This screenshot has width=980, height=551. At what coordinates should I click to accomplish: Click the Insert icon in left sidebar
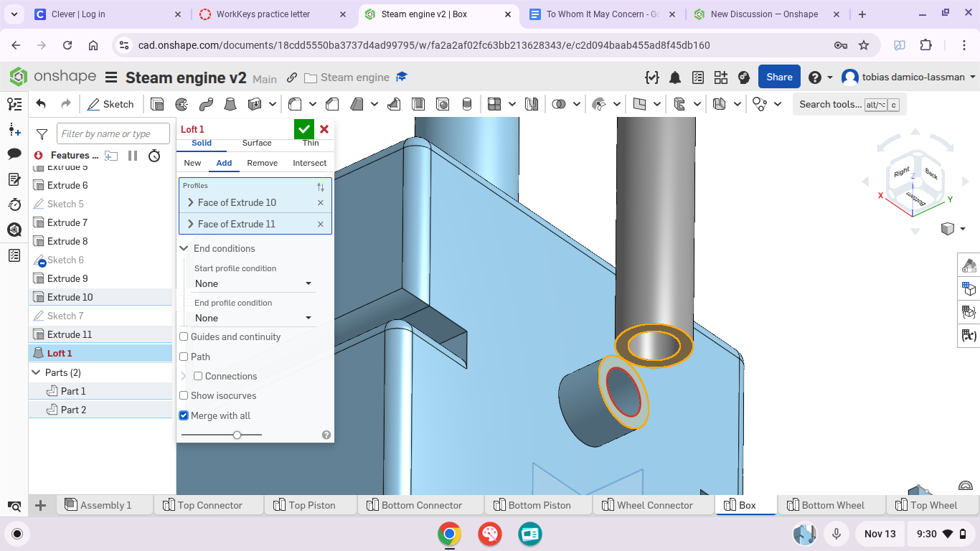coord(14,129)
